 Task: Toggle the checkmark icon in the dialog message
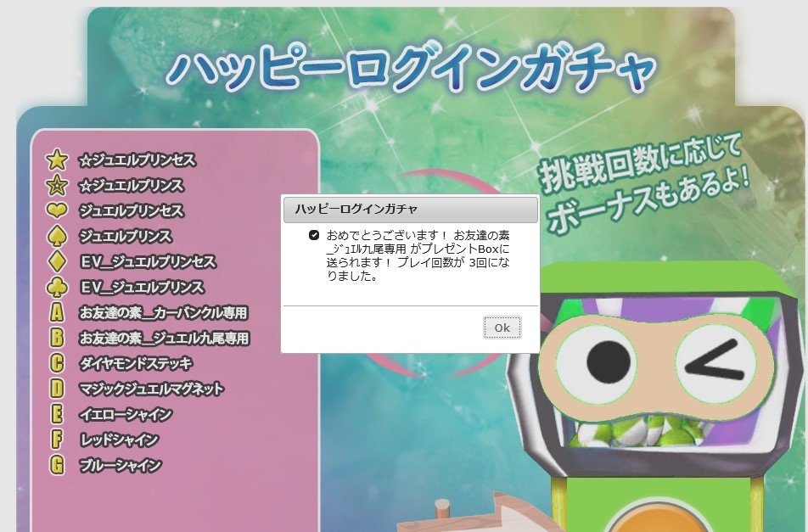point(314,235)
